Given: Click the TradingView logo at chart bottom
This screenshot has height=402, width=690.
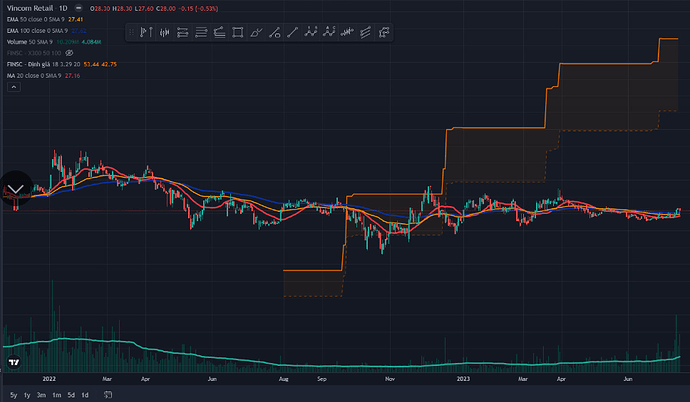Looking at the screenshot, I should [14, 362].
